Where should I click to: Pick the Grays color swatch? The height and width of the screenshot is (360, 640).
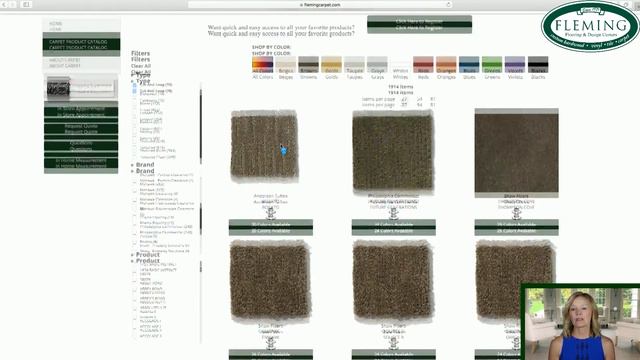pyautogui.click(x=377, y=64)
